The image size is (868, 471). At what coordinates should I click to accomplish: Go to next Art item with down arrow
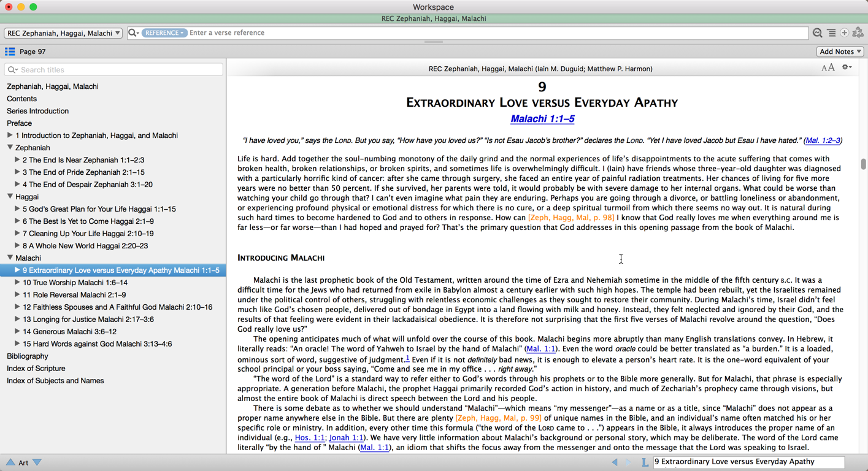coord(37,462)
